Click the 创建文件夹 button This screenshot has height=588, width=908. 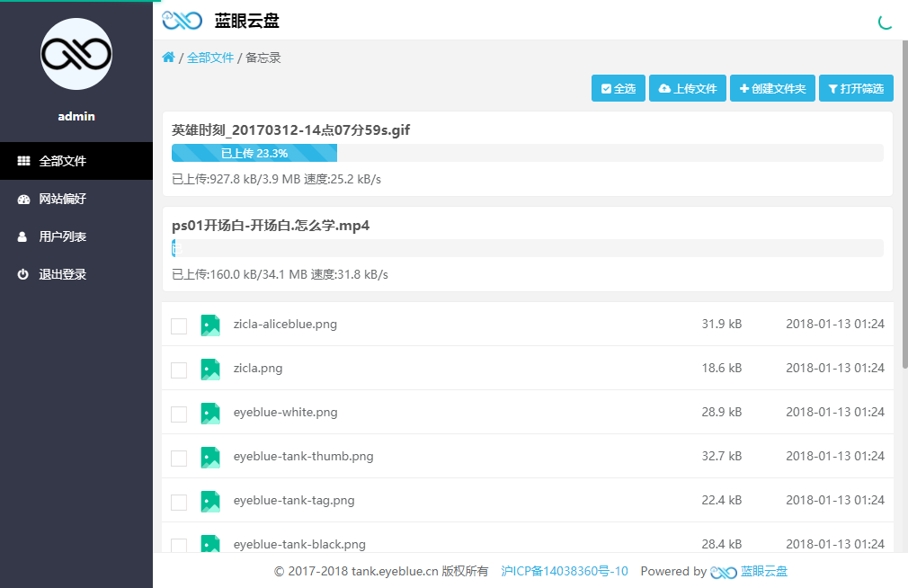click(x=772, y=88)
